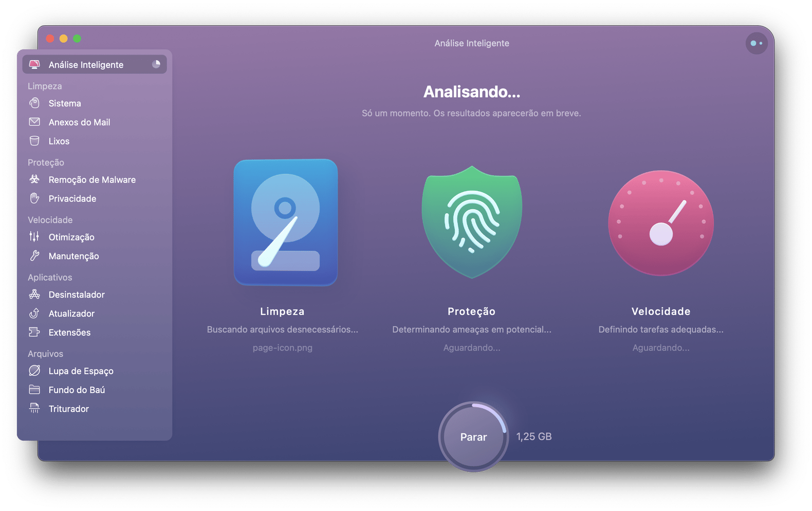
Task: Click the Velocidade section header in sidebar
Action: 50,220
